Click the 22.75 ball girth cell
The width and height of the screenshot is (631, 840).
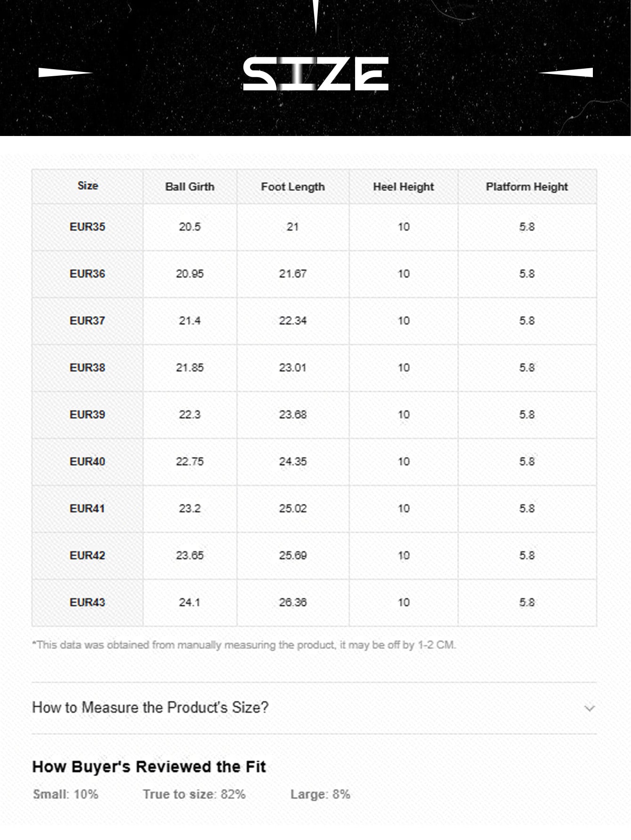click(x=190, y=462)
